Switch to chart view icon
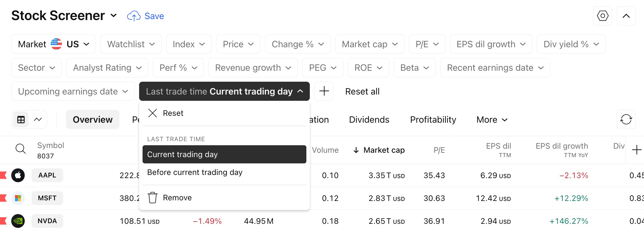644x231 pixels. pyautogui.click(x=38, y=120)
